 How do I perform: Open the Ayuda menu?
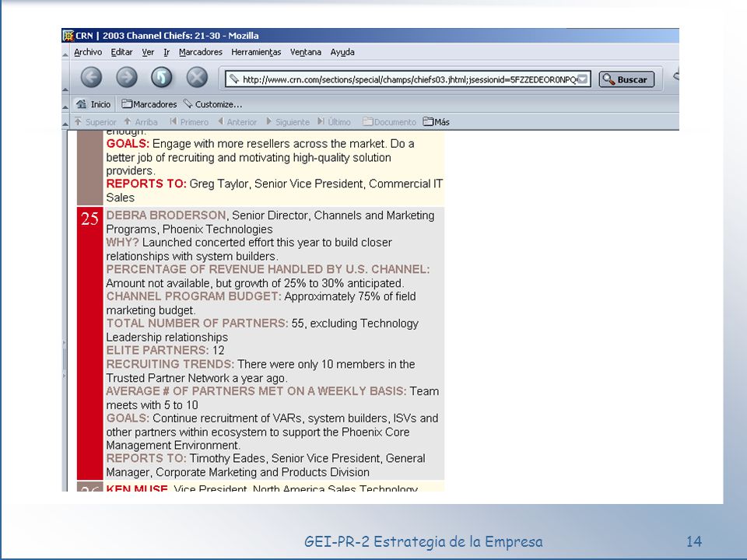pyautogui.click(x=342, y=52)
